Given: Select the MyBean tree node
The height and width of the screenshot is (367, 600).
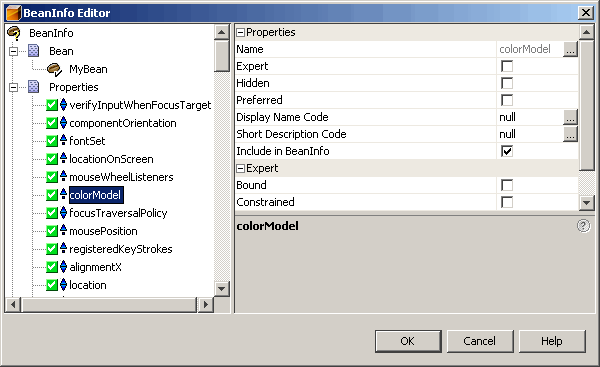Looking at the screenshot, I should pos(88,69).
